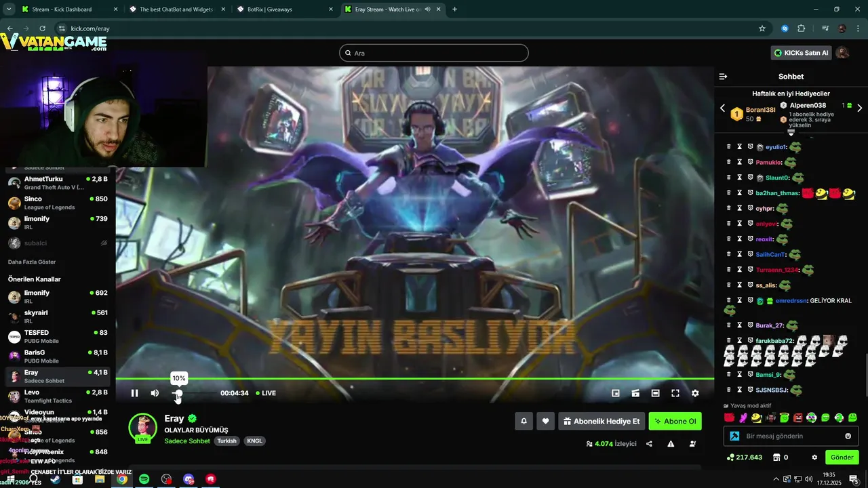Click Abonelik Hediye Et button
Viewport: 868px width, 488px height.
[x=601, y=421]
